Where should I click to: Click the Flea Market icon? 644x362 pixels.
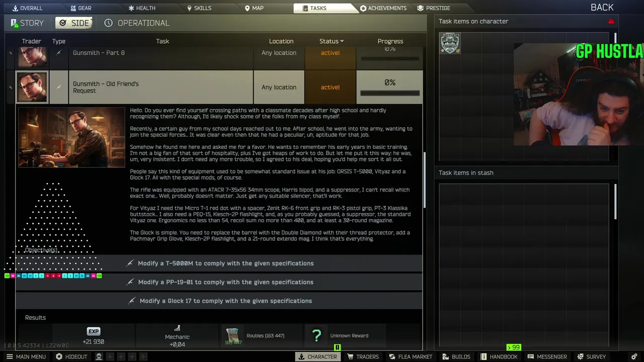(392, 356)
